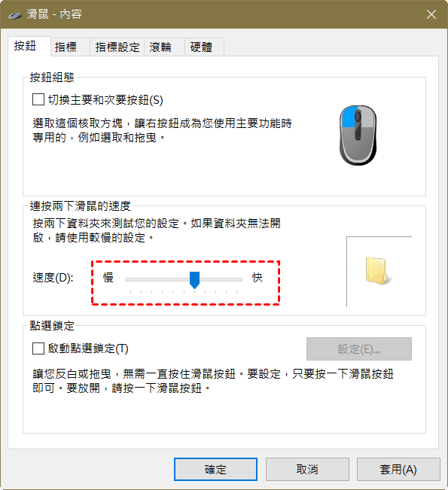The image size is (448, 490).
Task: Check the 切換主要和次要按鈕 checkbox
Action: coord(38,99)
